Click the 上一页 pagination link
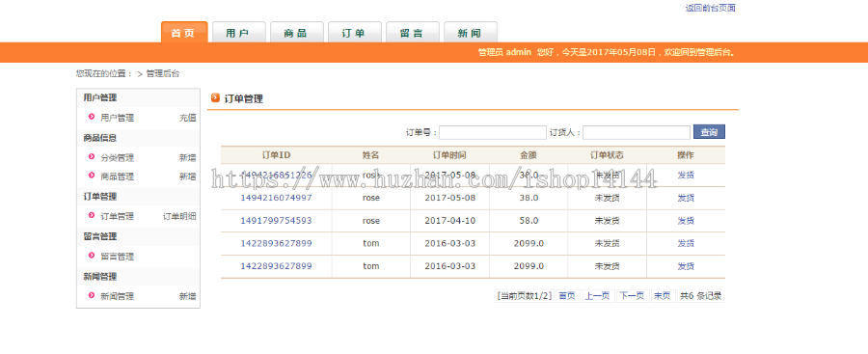Viewport: 868px width, 354px height. coord(598,296)
